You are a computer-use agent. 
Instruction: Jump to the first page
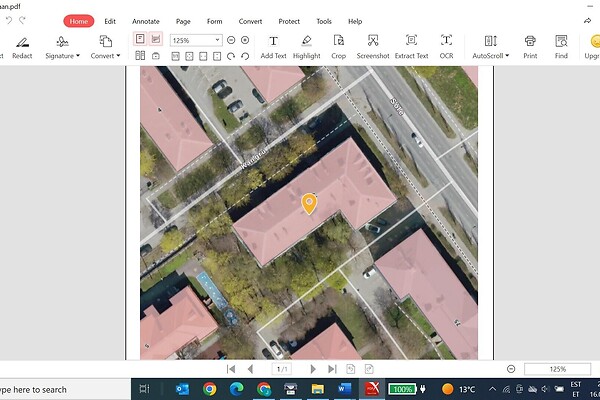click(x=232, y=369)
